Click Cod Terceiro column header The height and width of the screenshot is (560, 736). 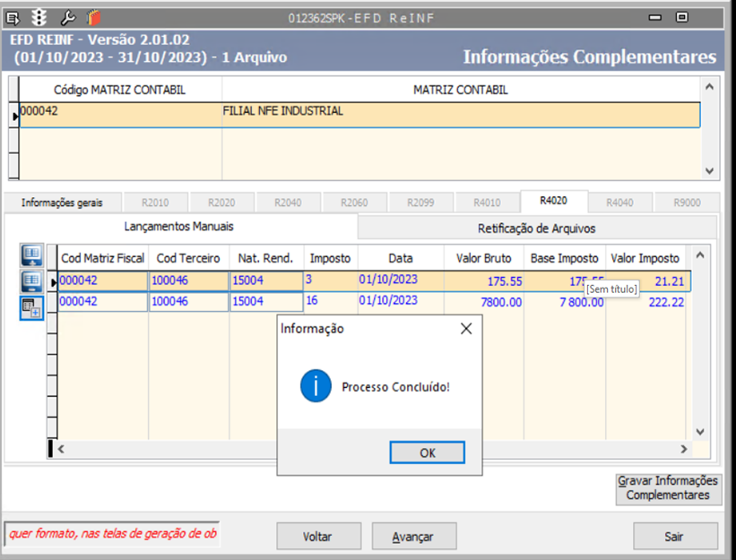pyautogui.click(x=188, y=258)
